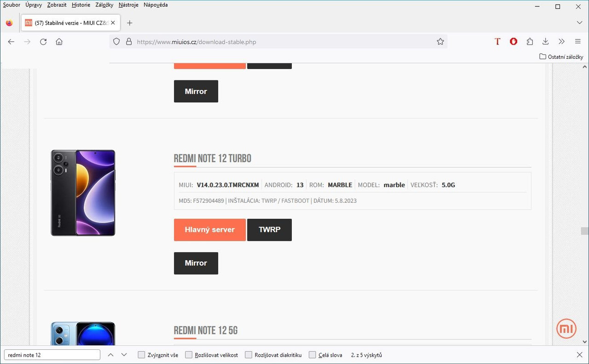Expand more tools overflow chevron
589x364 pixels.
[x=561, y=42]
